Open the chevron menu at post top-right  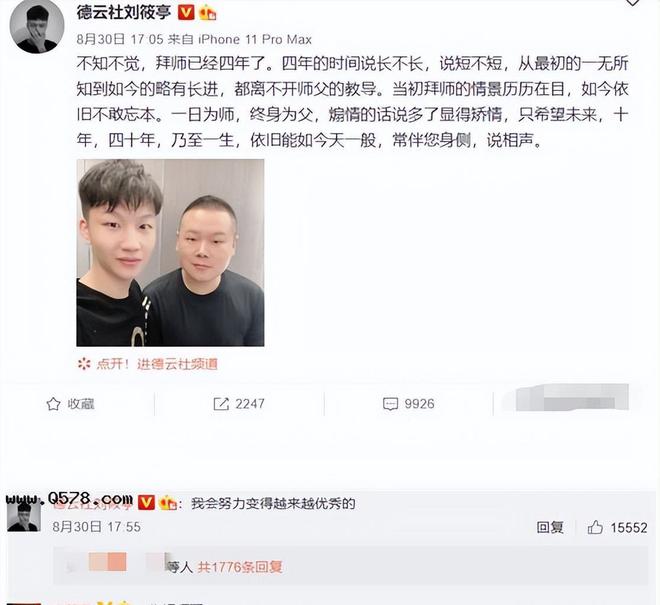(x=632, y=3)
